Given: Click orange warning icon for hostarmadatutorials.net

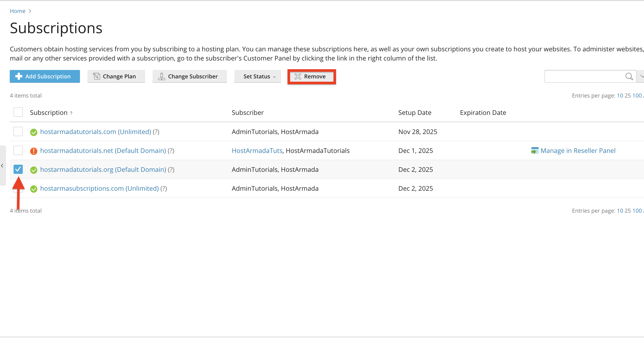Looking at the screenshot, I should (34, 151).
